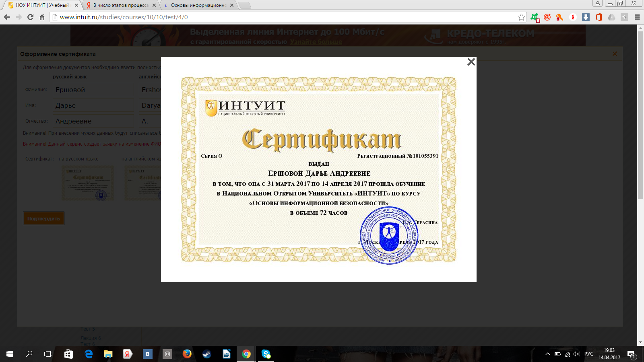Click the battery status tray icon
The width and height of the screenshot is (644, 362).
pyautogui.click(x=557, y=354)
